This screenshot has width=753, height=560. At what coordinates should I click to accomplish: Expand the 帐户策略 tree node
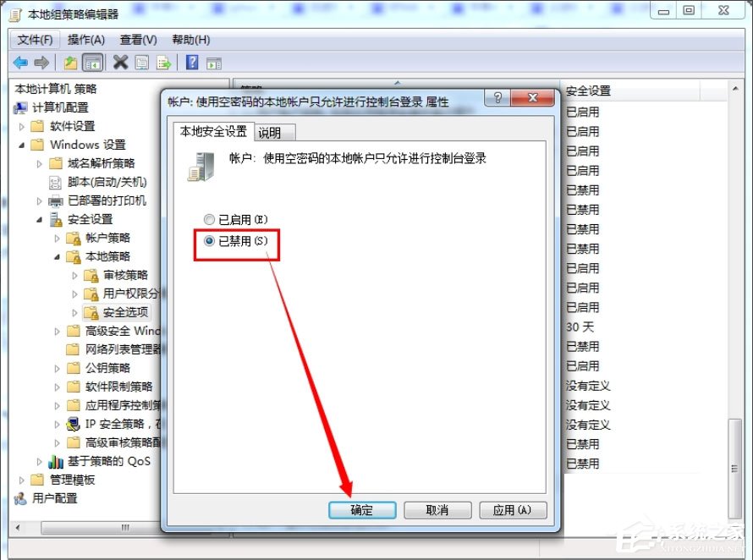57,238
